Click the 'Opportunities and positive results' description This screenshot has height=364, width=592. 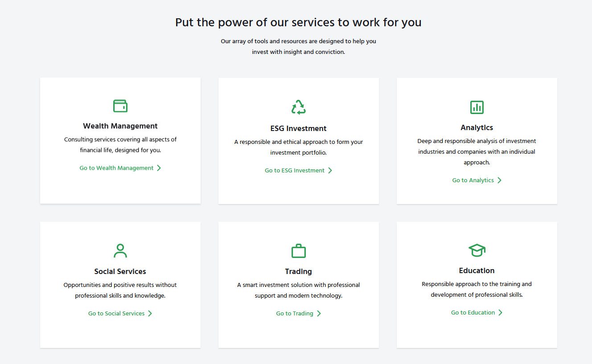[x=120, y=290]
